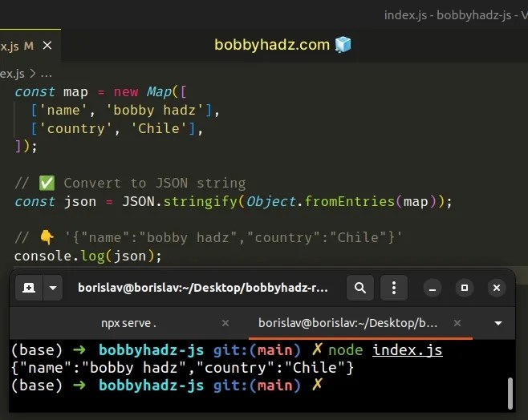Click the 'Chile' string in the Map
This screenshot has height=420, width=528.
tap(159, 128)
